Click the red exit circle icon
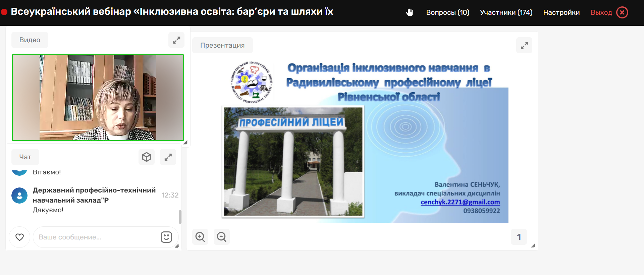The height and width of the screenshot is (275, 644). pos(622,12)
